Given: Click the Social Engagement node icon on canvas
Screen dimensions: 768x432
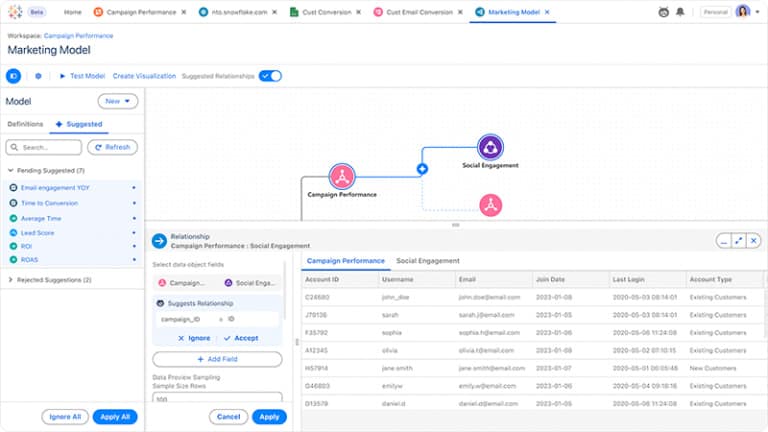Looking at the screenshot, I should tap(490, 147).
